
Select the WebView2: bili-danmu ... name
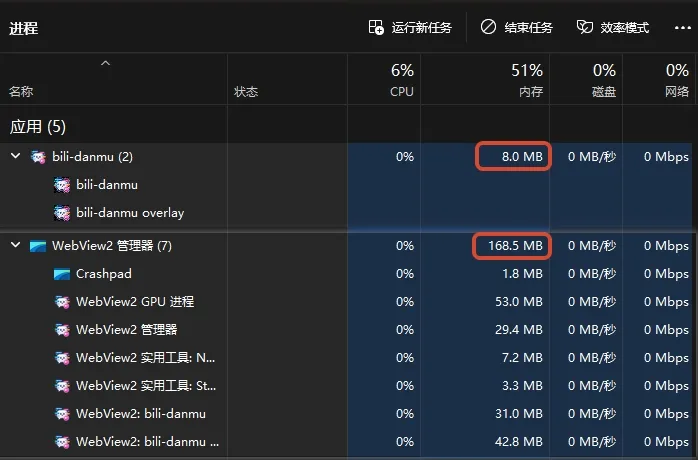coord(147,442)
